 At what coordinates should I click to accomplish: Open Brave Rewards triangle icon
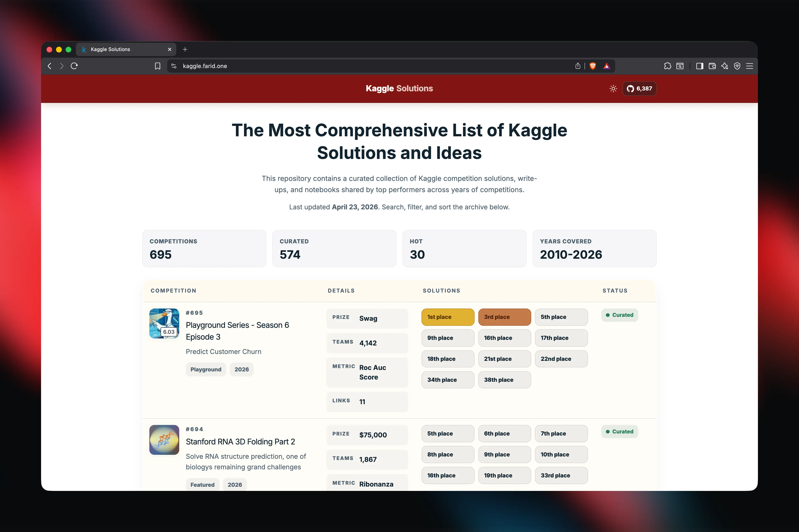[x=607, y=66]
